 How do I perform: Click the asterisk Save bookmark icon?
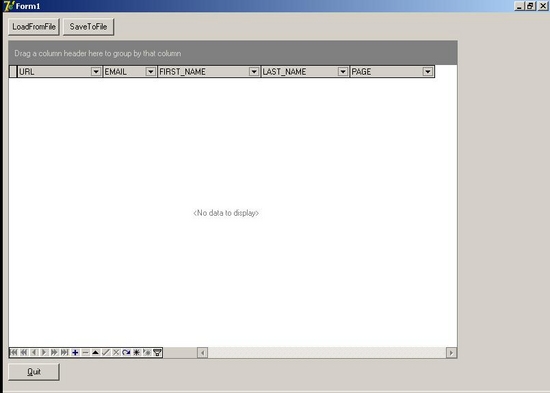pos(137,352)
